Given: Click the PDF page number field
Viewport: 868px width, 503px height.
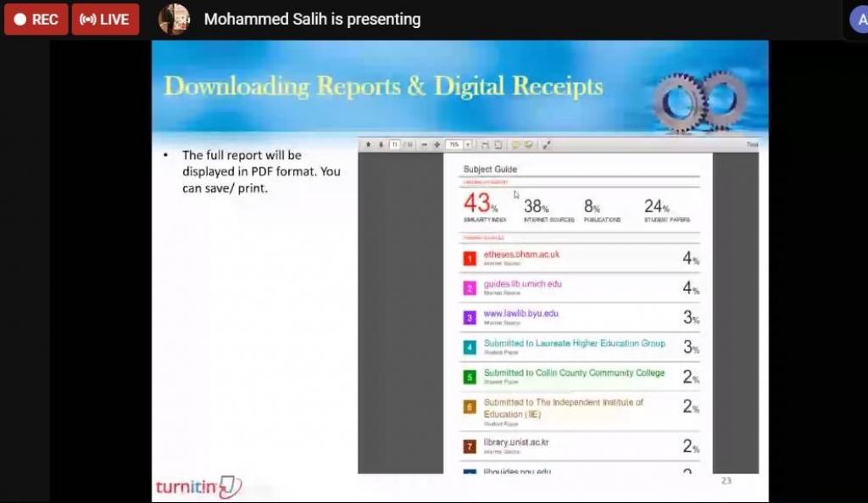Looking at the screenshot, I should 395,145.
